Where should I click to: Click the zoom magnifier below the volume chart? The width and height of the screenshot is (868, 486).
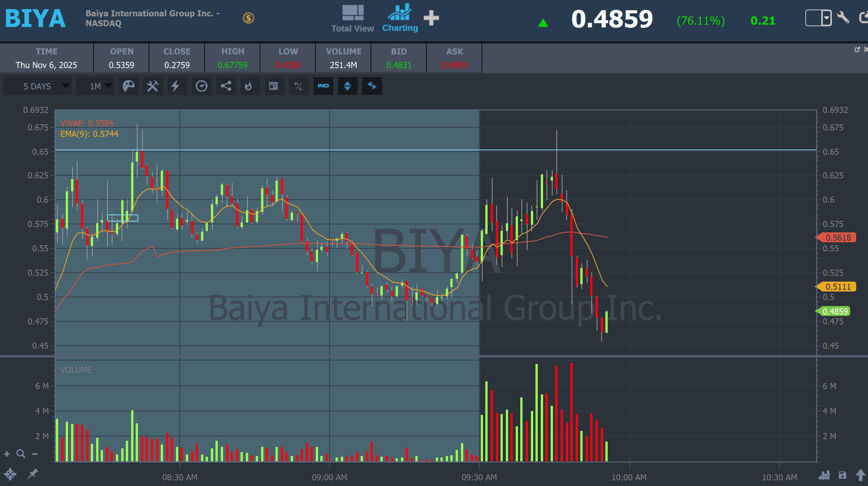(21, 454)
